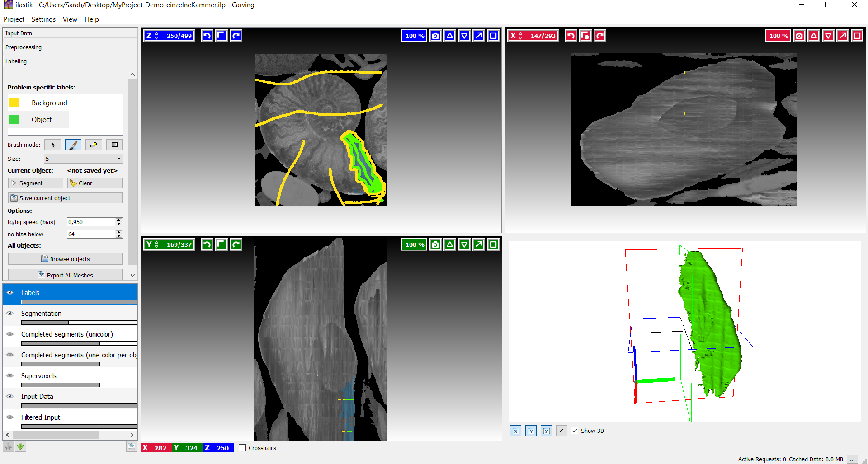
Task: Disable the Show 3D checkbox
Action: (575, 431)
